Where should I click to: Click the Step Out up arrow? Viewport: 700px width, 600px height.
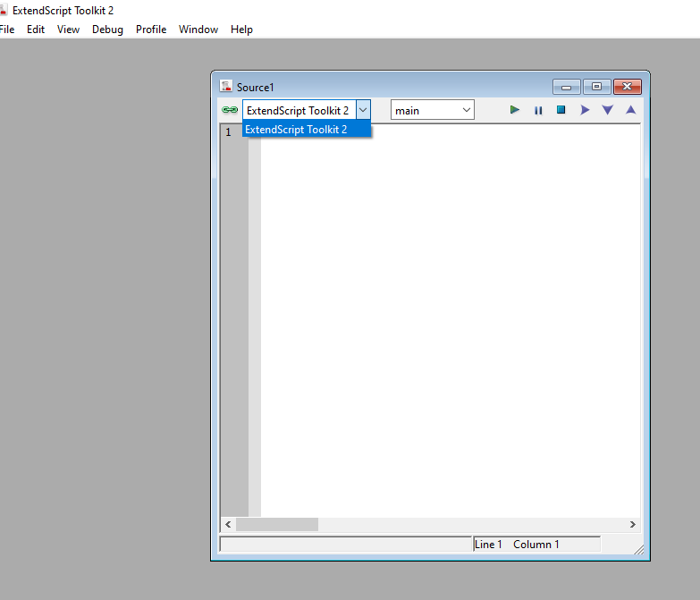coord(630,110)
